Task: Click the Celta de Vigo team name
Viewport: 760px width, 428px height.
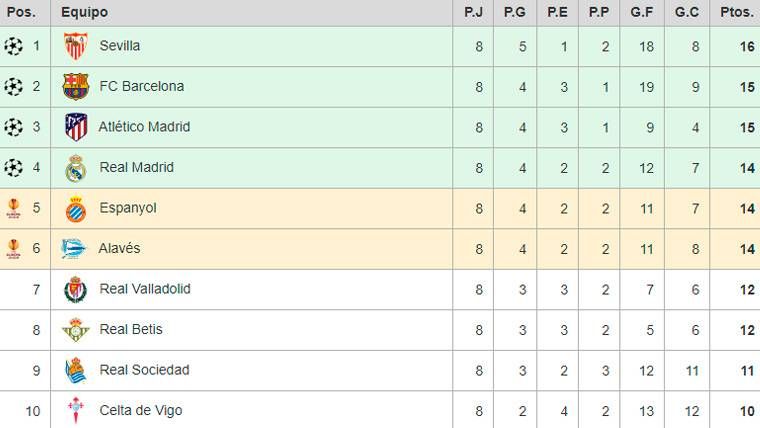Action: [140, 411]
